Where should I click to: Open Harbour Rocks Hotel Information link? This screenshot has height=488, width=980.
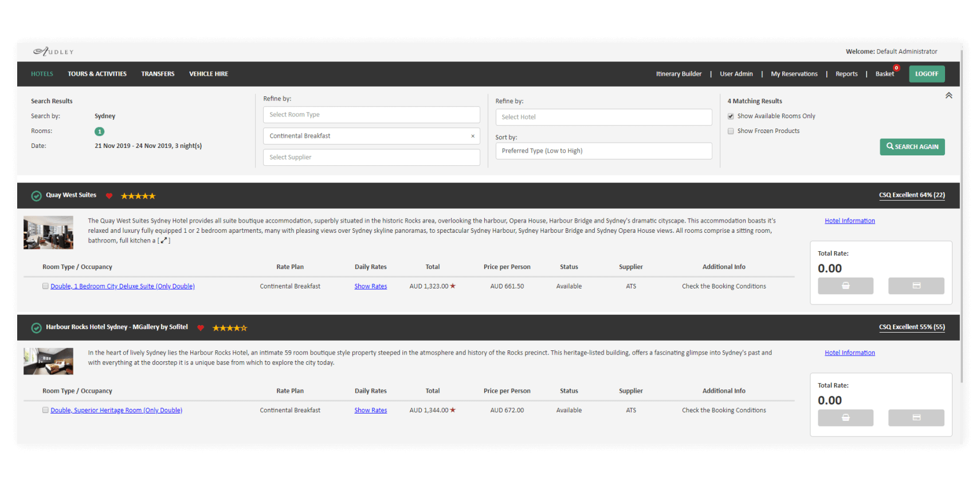tap(849, 353)
